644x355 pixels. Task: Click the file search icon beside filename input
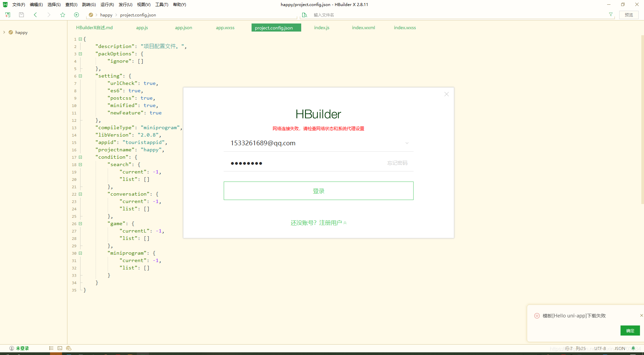pyautogui.click(x=305, y=15)
